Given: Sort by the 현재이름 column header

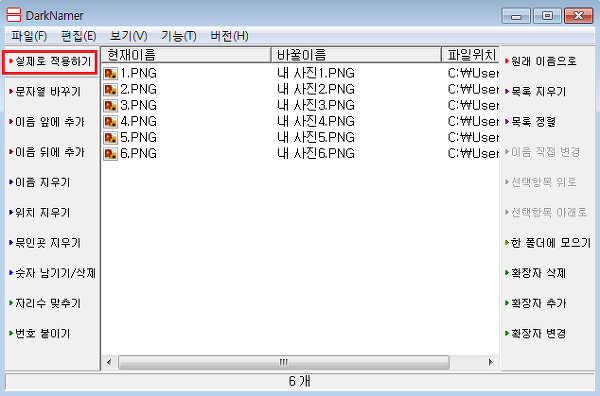Looking at the screenshot, I should click(186, 55).
